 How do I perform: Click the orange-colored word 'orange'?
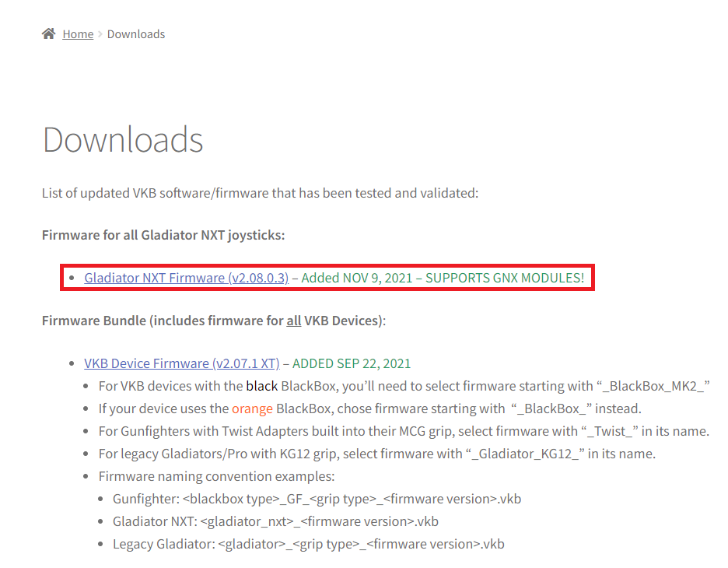coord(252,408)
